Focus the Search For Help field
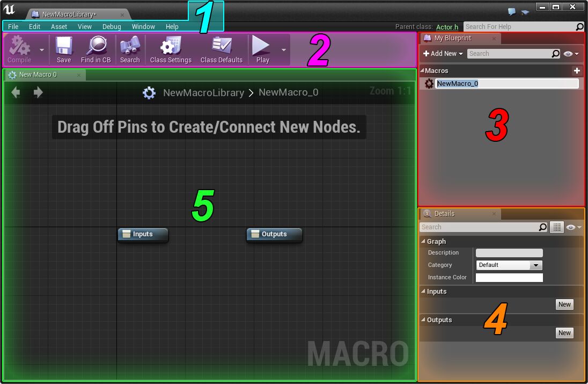The image size is (588, 384). click(520, 27)
